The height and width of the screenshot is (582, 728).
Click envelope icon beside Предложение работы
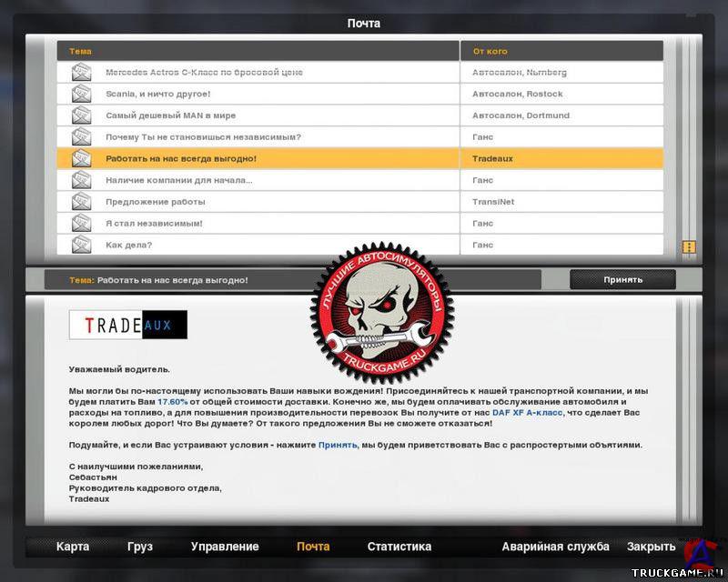pyautogui.click(x=82, y=202)
